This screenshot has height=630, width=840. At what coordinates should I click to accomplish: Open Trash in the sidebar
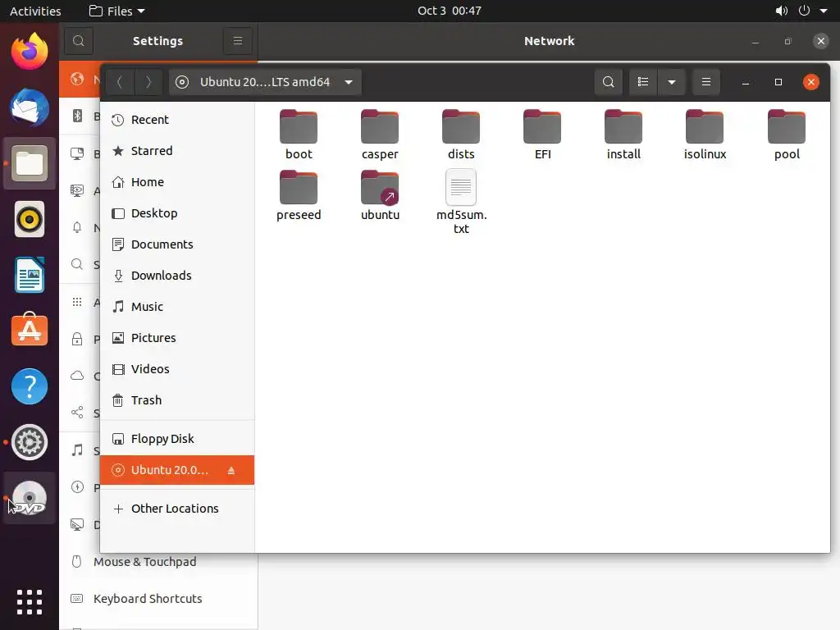pos(177,400)
